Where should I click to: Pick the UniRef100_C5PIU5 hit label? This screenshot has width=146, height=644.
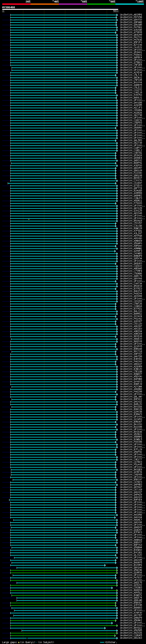coord(131,80)
